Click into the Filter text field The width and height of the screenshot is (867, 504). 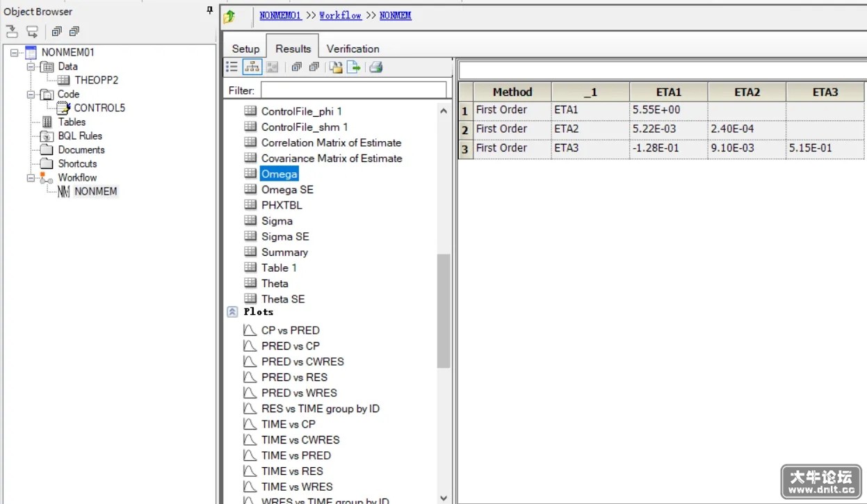[x=354, y=90]
